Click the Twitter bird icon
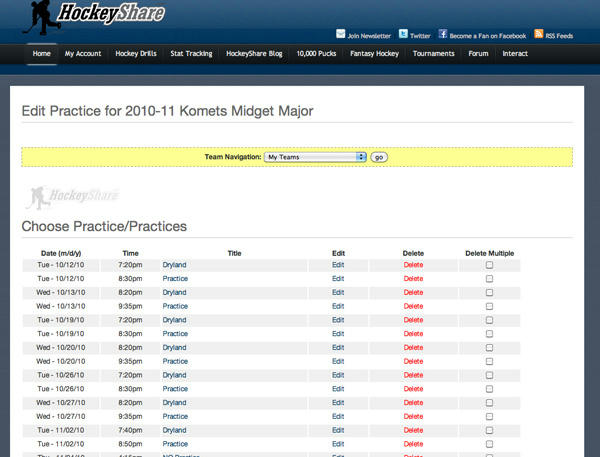Viewport: 600px width, 457px height. point(403,34)
